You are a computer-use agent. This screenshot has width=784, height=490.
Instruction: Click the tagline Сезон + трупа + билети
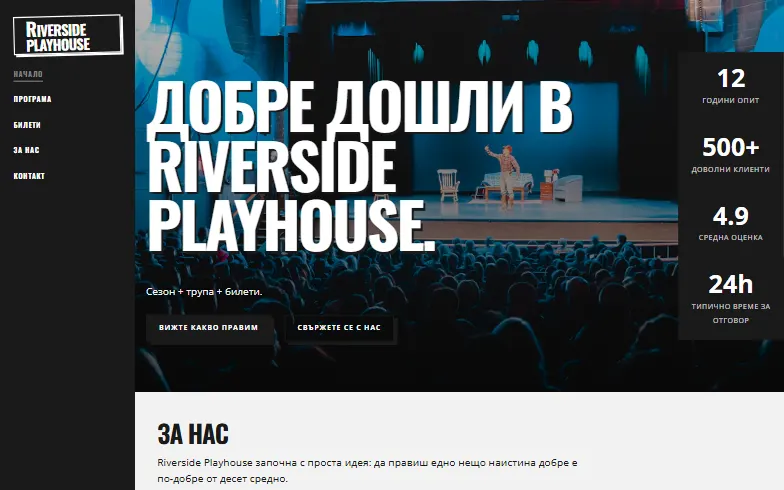(204, 292)
